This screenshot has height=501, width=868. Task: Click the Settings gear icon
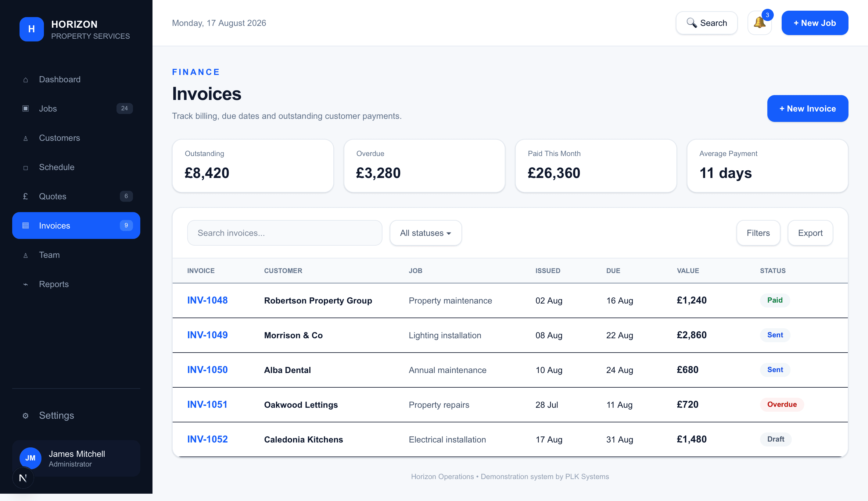point(26,416)
